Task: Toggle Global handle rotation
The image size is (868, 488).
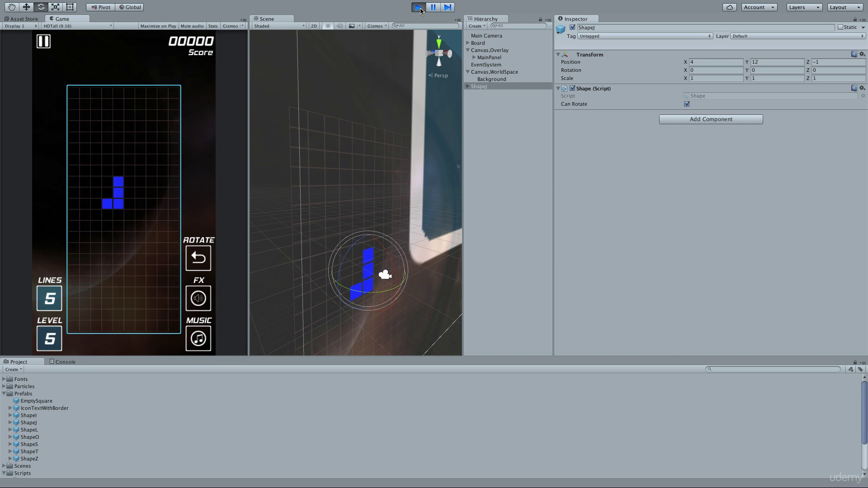Action: 130,7
